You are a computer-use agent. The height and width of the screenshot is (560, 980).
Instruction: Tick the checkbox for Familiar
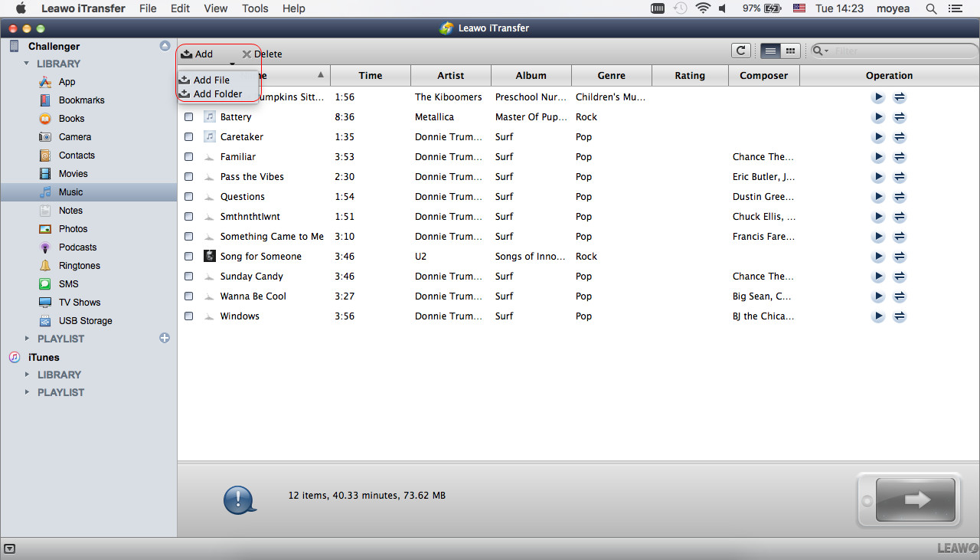[x=188, y=157]
